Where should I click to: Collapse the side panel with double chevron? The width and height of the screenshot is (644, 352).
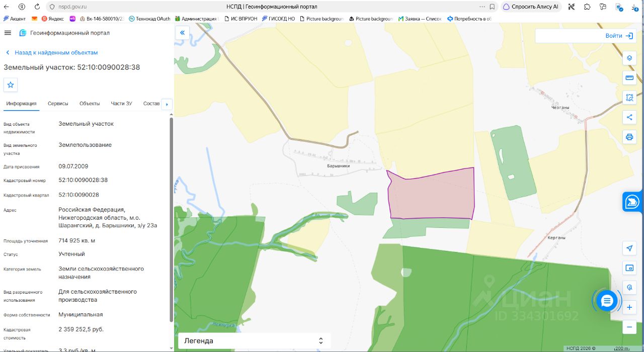[x=182, y=33]
